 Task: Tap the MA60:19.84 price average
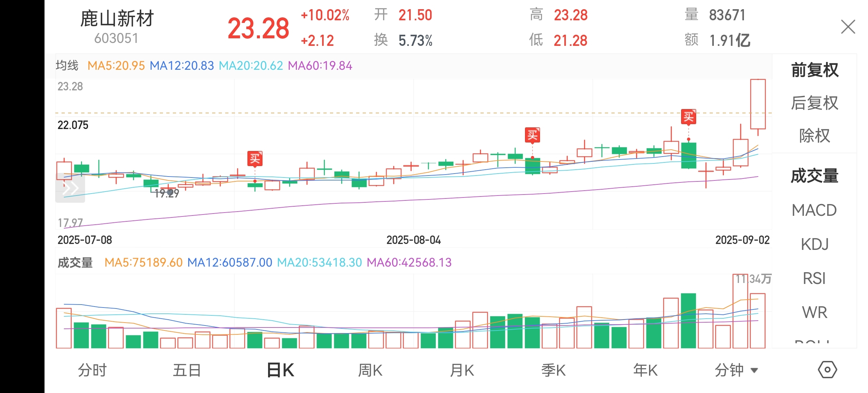click(x=320, y=65)
